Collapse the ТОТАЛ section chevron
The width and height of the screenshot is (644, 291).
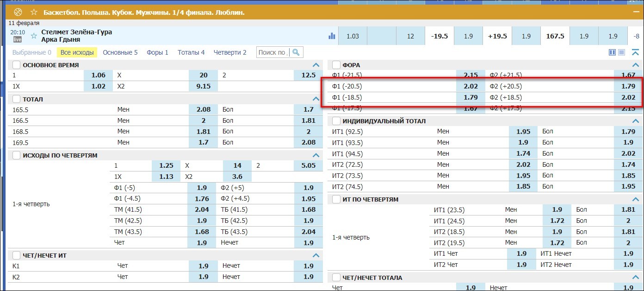point(316,99)
